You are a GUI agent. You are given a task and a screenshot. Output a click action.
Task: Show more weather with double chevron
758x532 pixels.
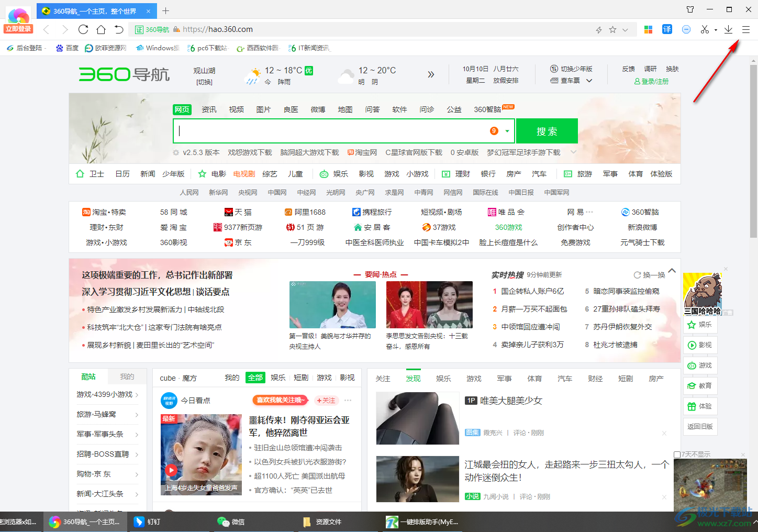click(x=431, y=74)
